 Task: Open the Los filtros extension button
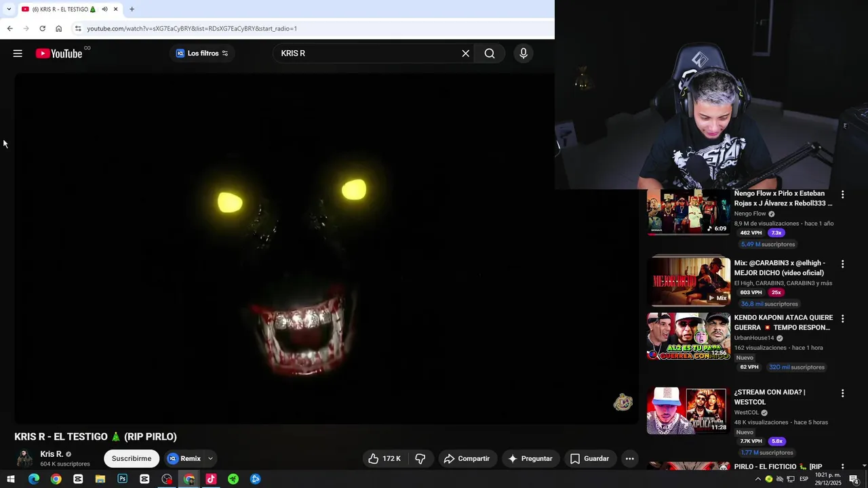click(x=202, y=54)
